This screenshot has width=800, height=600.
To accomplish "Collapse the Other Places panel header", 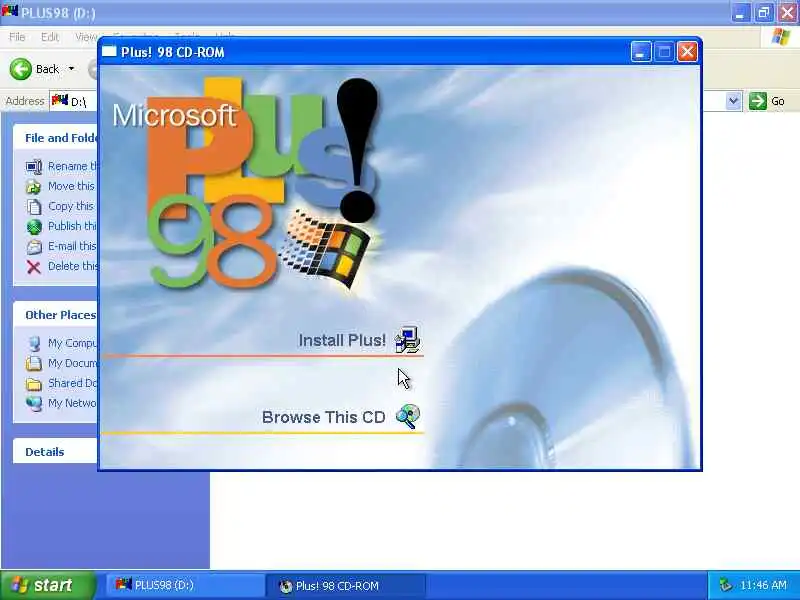I will pos(55,315).
